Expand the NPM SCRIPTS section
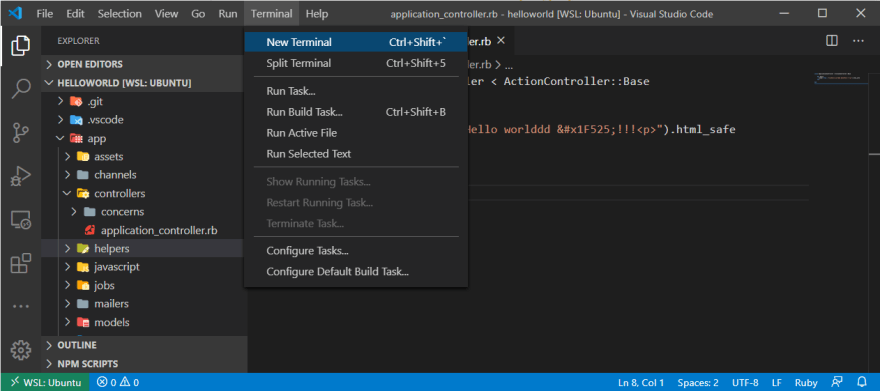The image size is (880, 391). [144, 364]
